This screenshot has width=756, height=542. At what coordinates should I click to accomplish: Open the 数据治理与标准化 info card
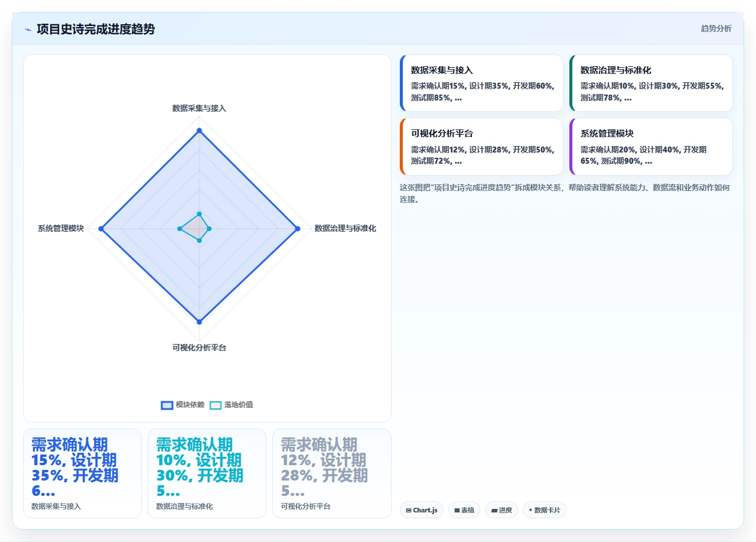point(651,83)
